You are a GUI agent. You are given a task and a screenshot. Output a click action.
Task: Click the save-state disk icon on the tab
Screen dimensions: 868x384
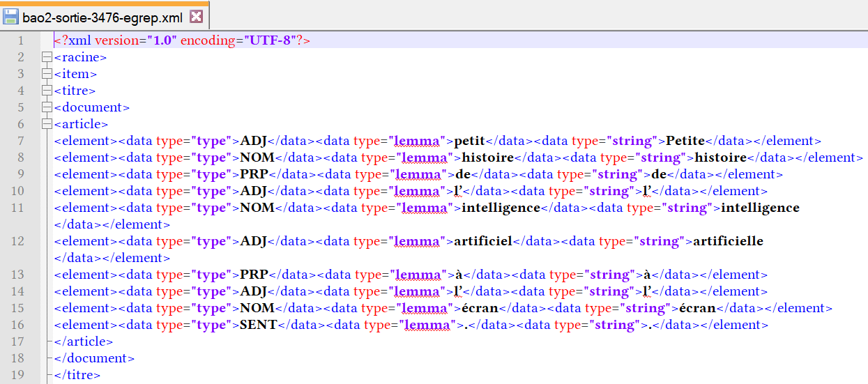[x=12, y=16]
